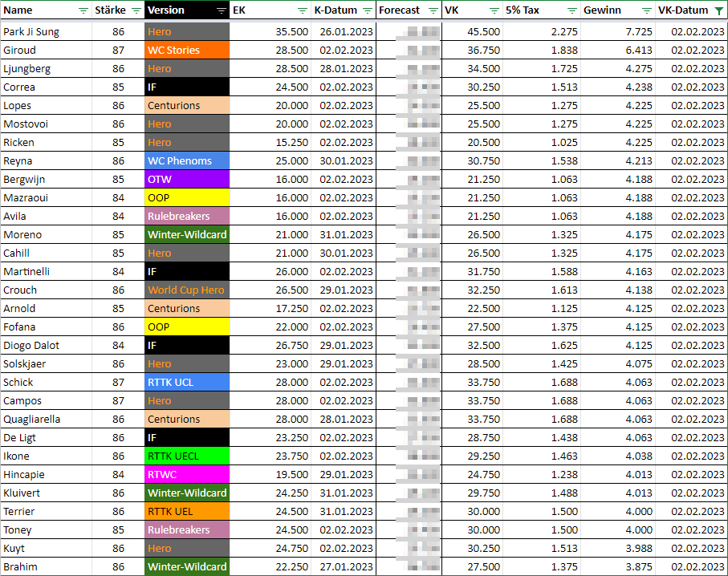Click the active green VK-Datum filter icon
Image resolution: width=728 pixels, height=576 pixels.
[x=718, y=10]
